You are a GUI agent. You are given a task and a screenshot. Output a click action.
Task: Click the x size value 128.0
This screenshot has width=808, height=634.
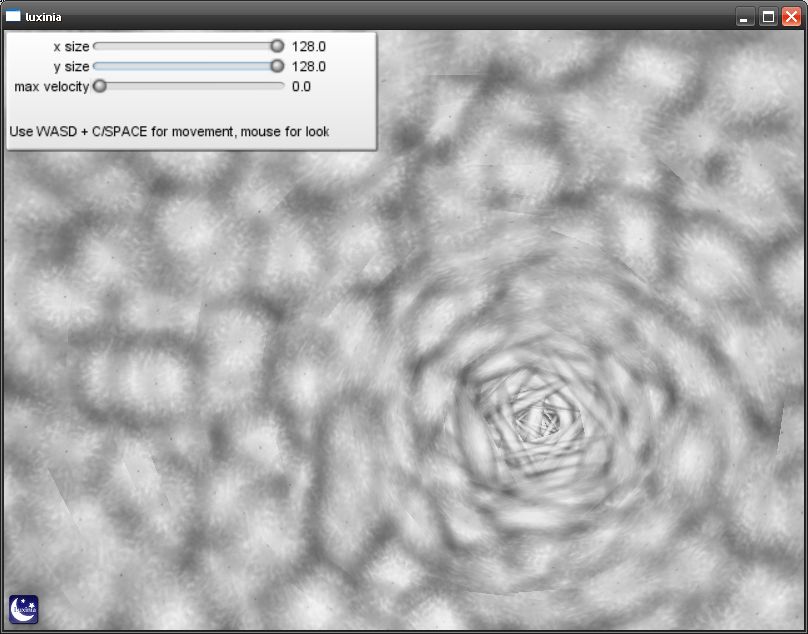tap(308, 46)
